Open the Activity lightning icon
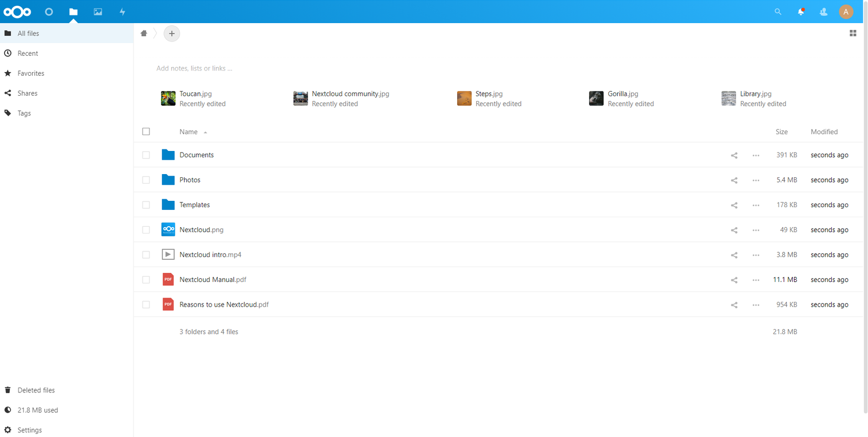 tap(123, 12)
